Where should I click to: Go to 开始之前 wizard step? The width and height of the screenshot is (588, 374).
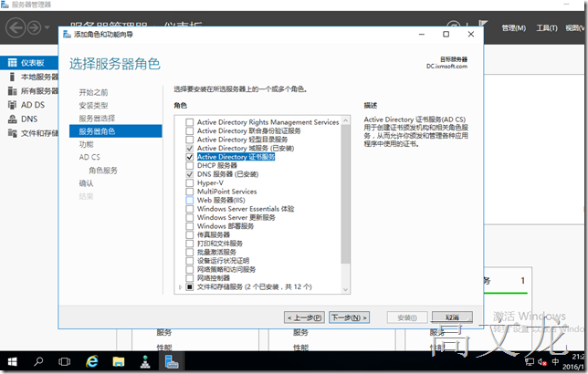pyautogui.click(x=93, y=92)
